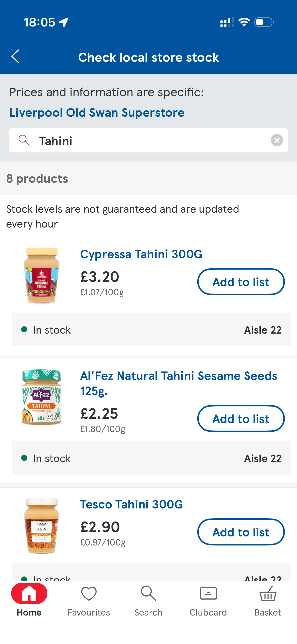Image resolution: width=297 pixels, height=644 pixels.
Task: Open the Clubcard tab
Action: click(x=208, y=601)
